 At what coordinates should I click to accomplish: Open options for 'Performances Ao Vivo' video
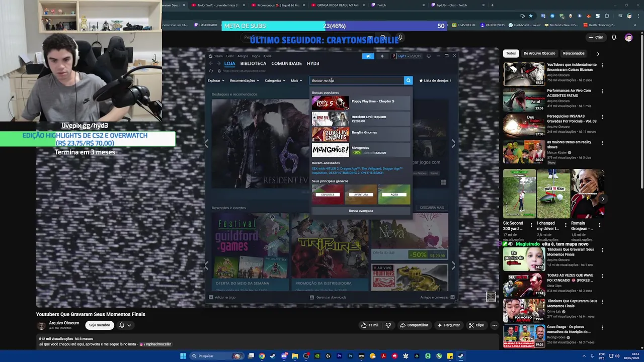pos(602,91)
